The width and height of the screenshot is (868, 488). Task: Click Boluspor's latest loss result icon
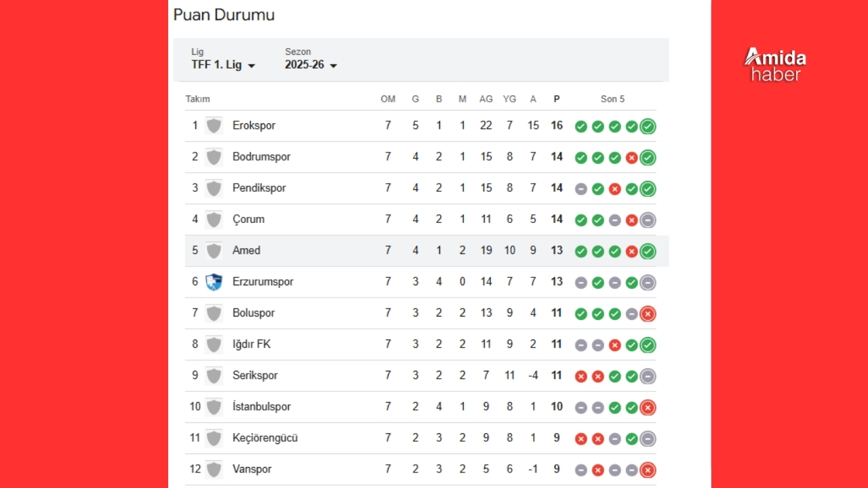(x=648, y=314)
